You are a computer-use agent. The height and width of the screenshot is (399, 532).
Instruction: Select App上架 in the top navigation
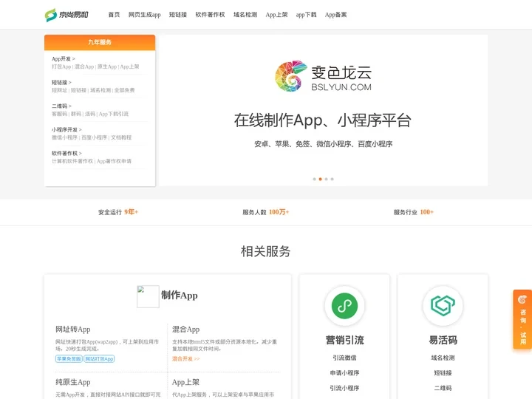[276, 15]
